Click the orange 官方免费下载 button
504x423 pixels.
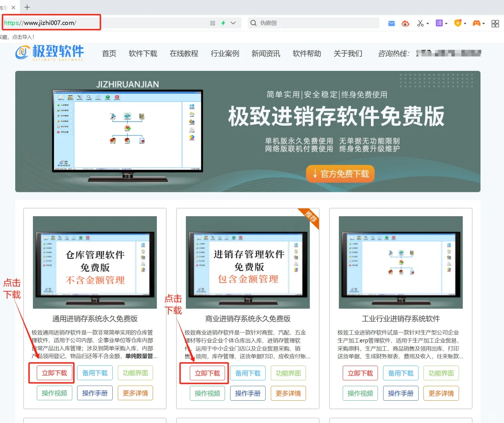coord(340,174)
